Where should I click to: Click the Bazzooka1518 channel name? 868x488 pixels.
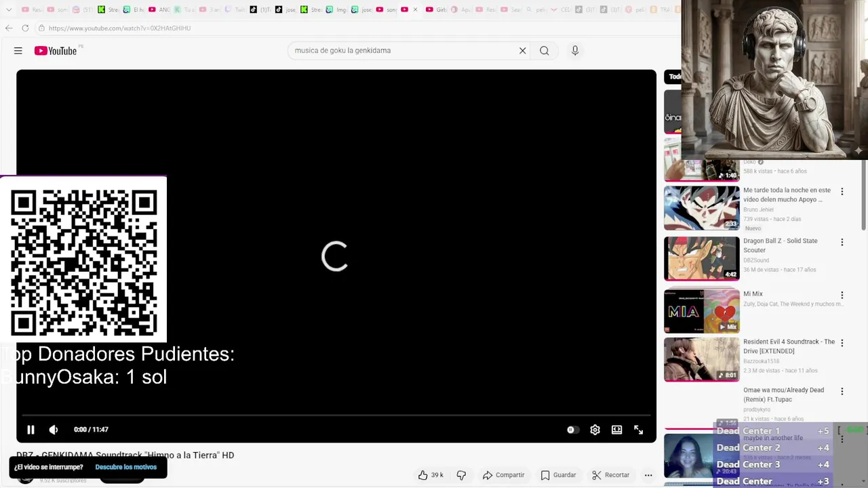[x=762, y=361]
